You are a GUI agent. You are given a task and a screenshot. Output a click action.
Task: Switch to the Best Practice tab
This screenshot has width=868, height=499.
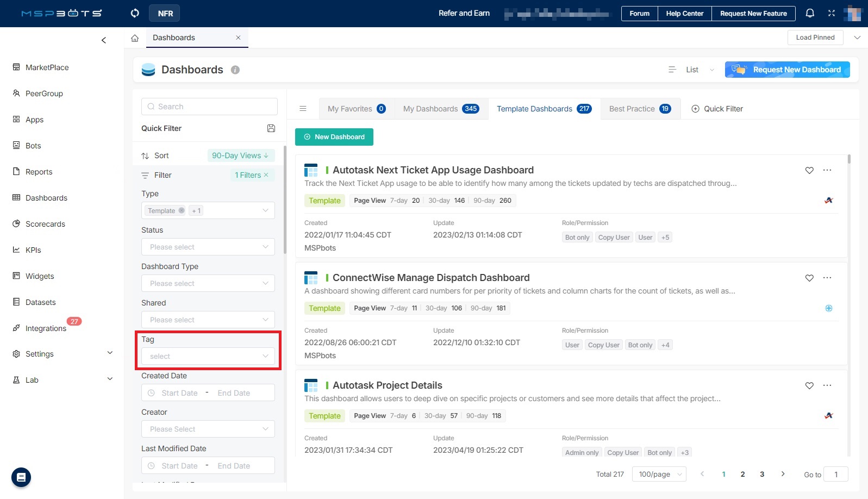[x=640, y=109]
